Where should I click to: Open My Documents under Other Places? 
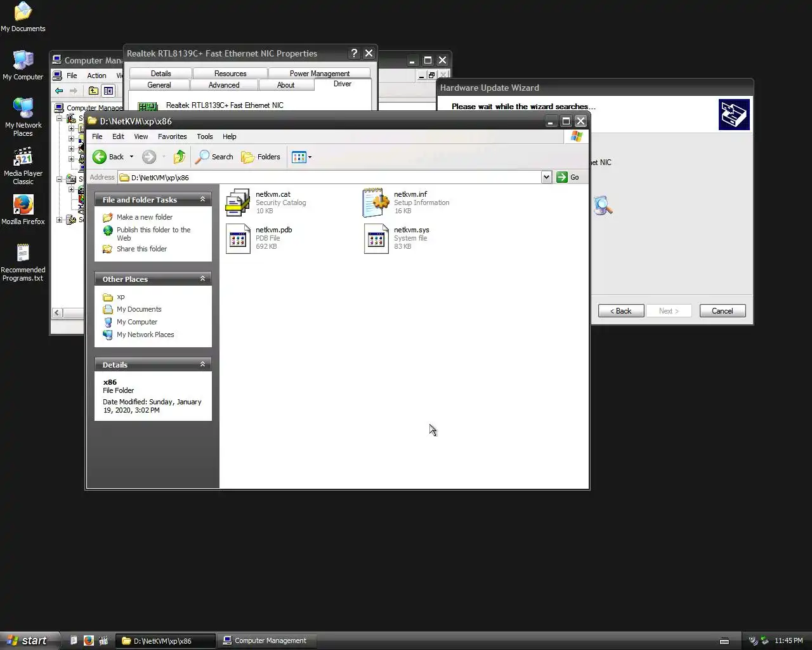(139, 309)
